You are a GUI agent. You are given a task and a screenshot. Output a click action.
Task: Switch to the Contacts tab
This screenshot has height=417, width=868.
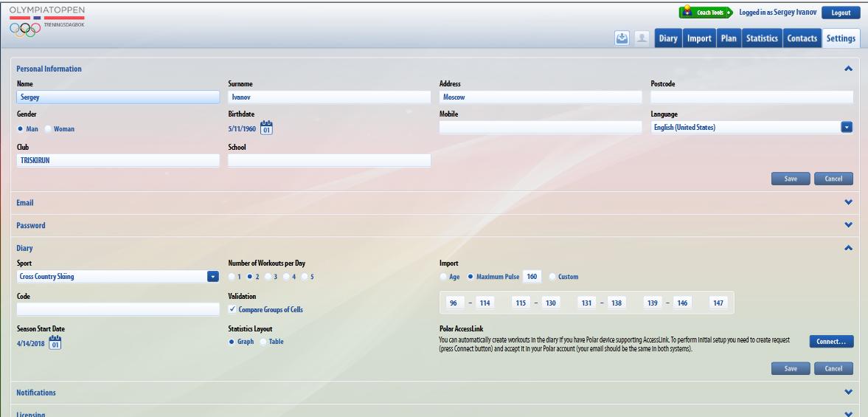(802, 38)
